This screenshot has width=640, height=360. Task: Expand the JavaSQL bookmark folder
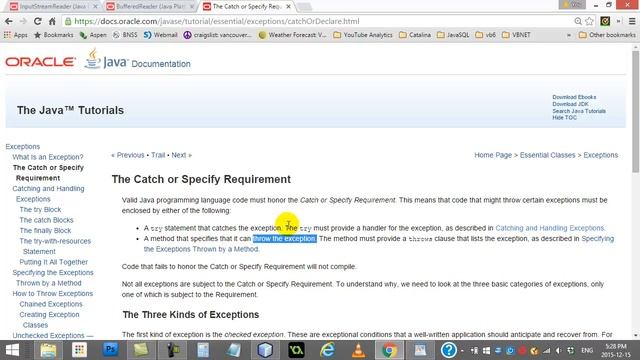click(453, 35)
